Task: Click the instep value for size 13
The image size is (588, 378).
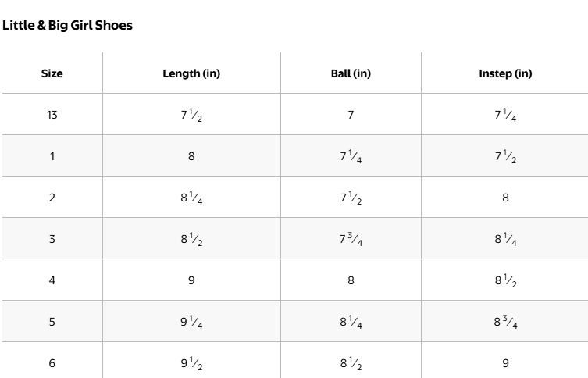Action: pyautogui.click(x=505, y=116)
